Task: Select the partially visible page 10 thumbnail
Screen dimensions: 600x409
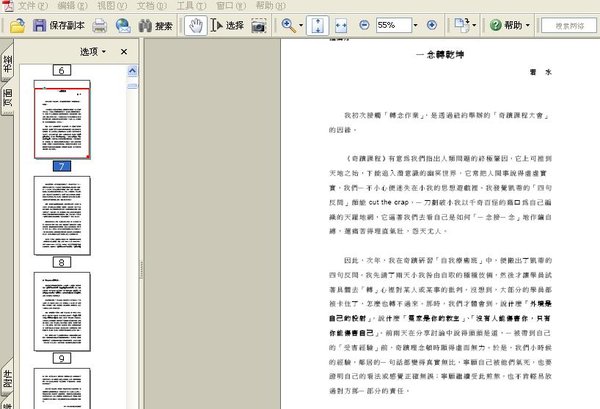Action: click(62, 388)
